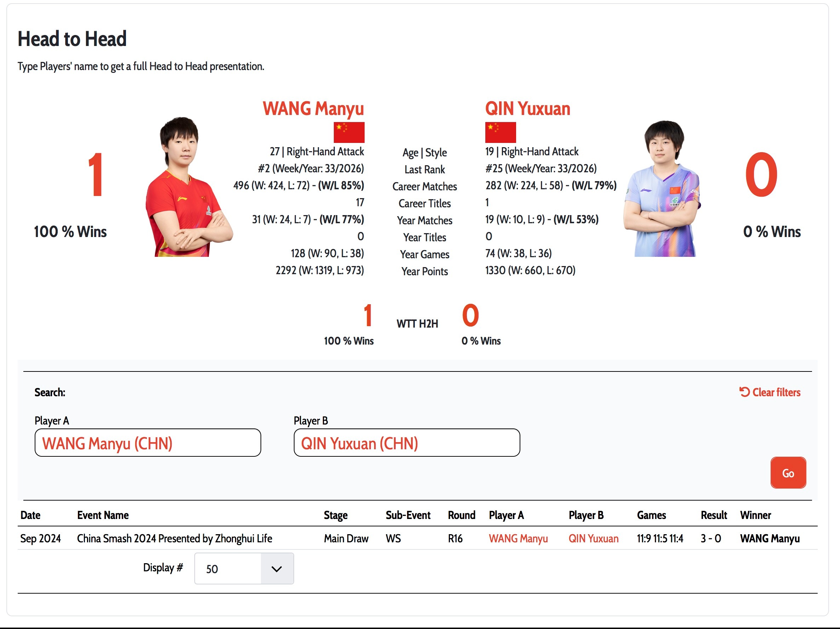The width and height of the screenshot is (840, 629).
Task: Click the 3 - 0 result cell
Action: tap(711, 538)
